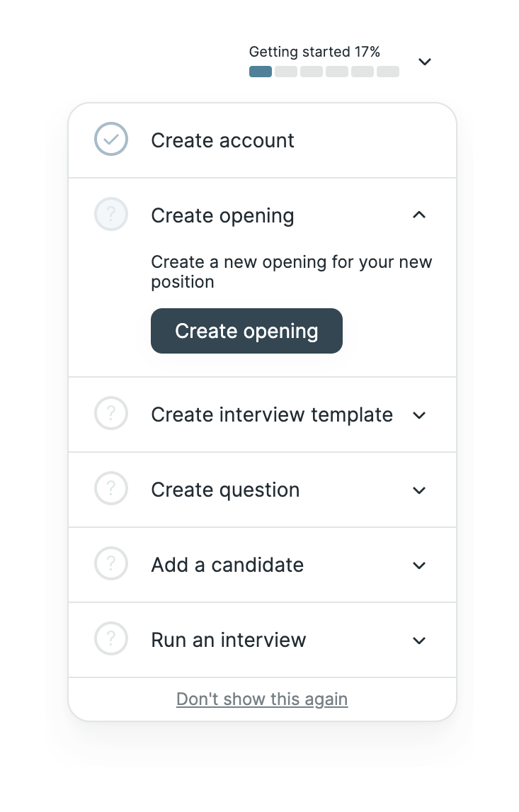This screenshot has height=812, width=519.
Task: Click the Create opening button
Action: coord(246,330)
